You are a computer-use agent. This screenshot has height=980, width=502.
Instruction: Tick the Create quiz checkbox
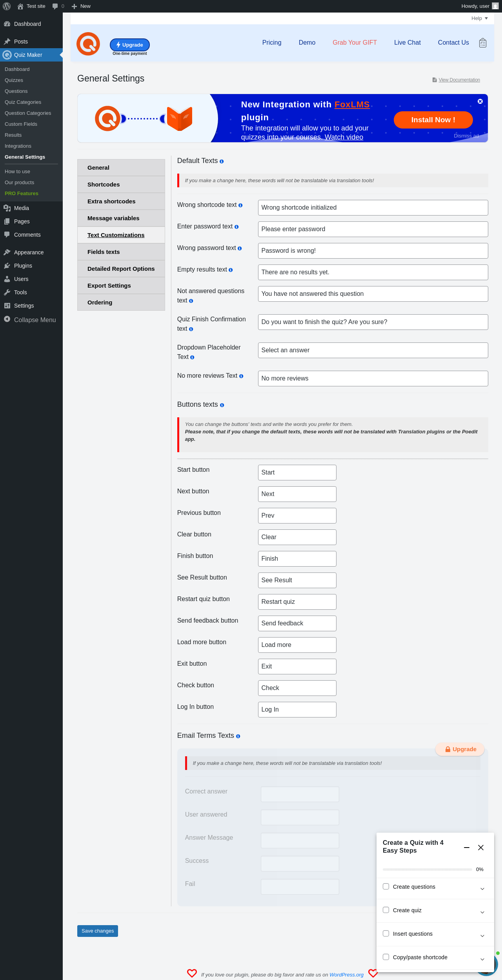pos(386,910)
